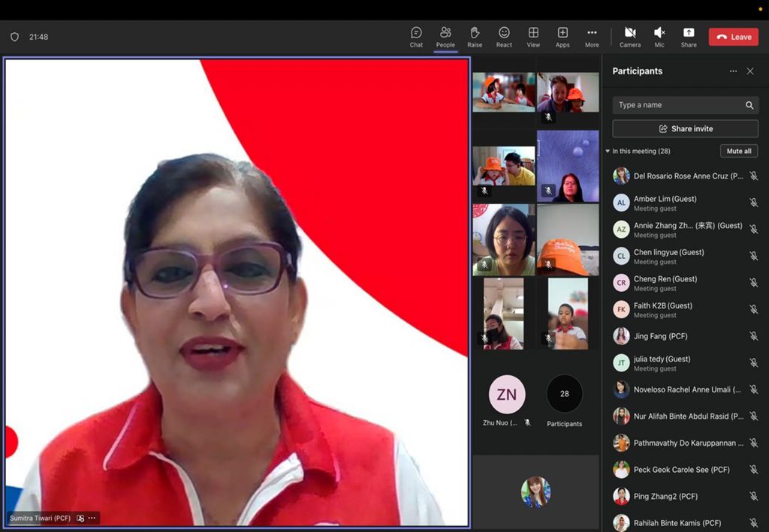Image resolution: width=769 pixels, height=532 pixels.
Task: Click the ZN avatar tile for Zhu Nuo
Action: point(507,394)
